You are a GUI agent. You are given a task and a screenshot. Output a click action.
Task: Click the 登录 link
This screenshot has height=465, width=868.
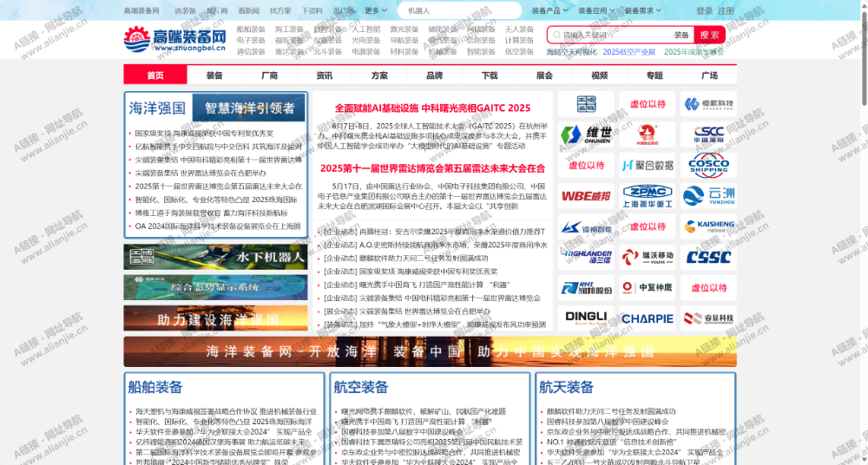pos(704,10)
